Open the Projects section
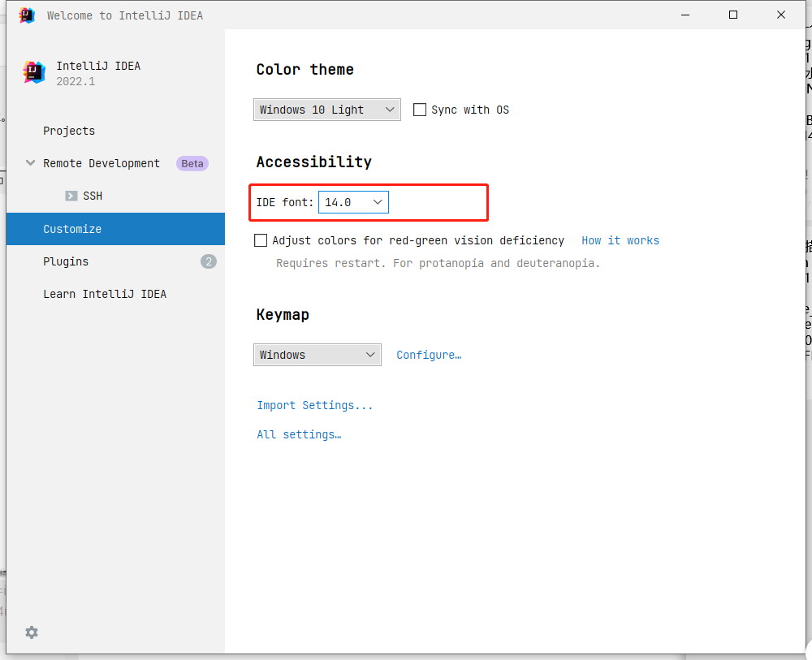The width and height of the screenshot is (812, 660). [115, 131]
